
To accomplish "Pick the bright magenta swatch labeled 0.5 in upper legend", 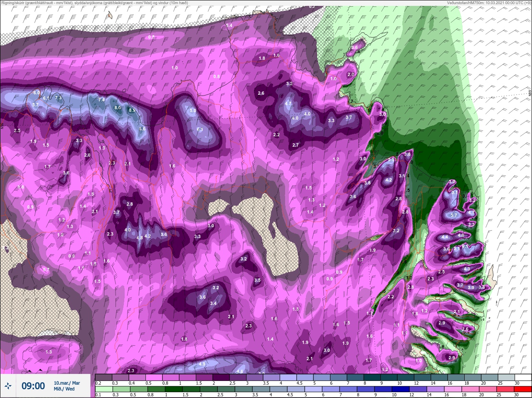I will (154, 378).
